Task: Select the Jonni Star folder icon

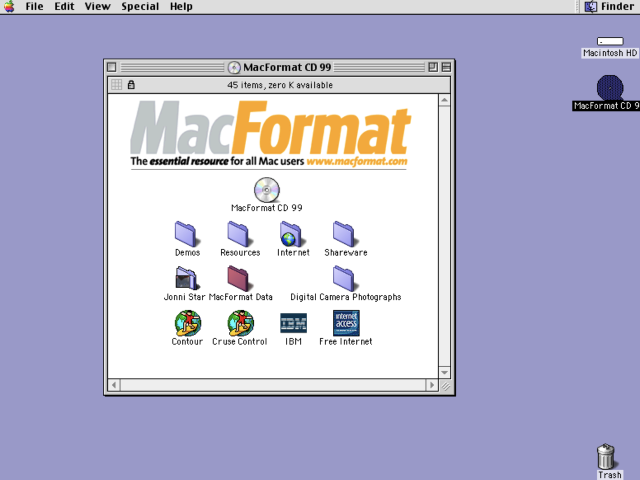Action: tap(186, 279)
